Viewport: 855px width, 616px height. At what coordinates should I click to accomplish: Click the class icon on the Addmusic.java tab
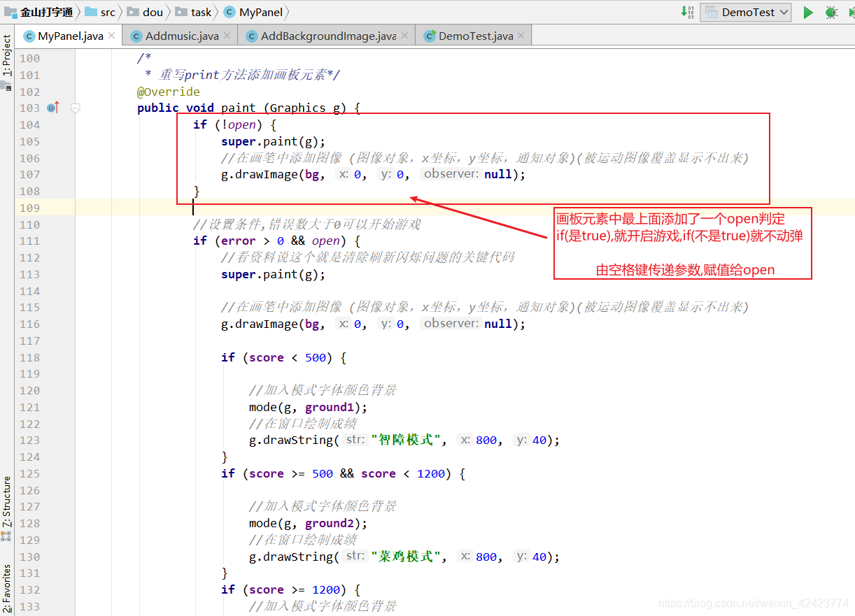[x=136, y=36]
